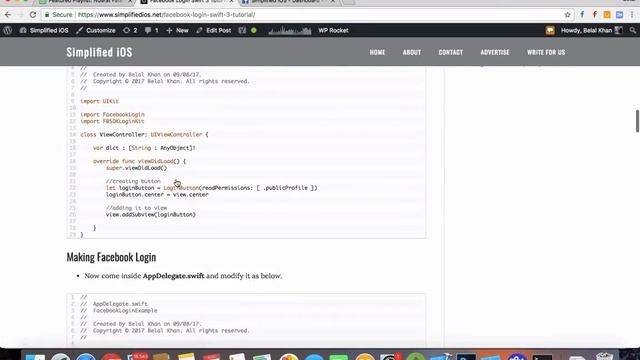The height and width of the screenshot is (360, 640).
Task: Click the Secure padlock indicator
Action: click(58, 15)
